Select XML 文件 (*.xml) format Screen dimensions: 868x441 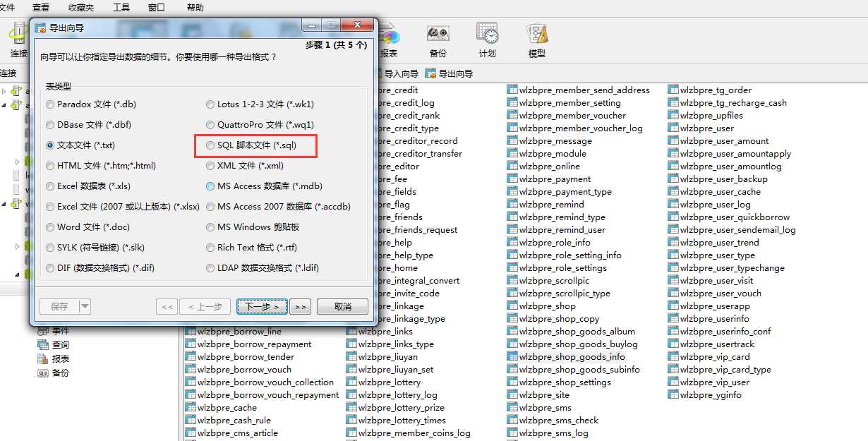click(x=244, y=166)
